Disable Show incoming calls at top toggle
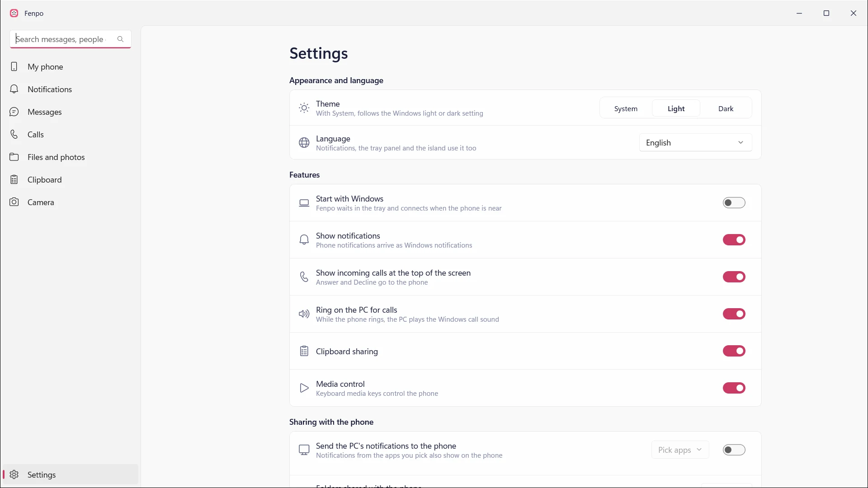 [734, 277]
